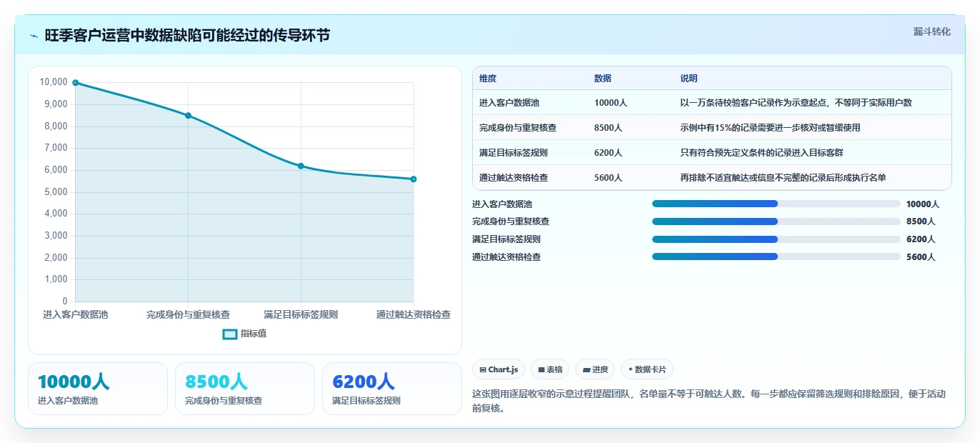Click the summary paragraph starting 这张图用逐层收窄
Viewport: 980px width, 443px height.
pyautogui.click(x=707, y=401)
